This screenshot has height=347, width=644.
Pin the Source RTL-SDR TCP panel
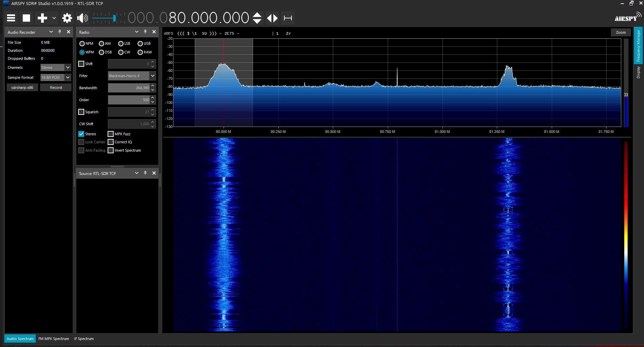click(x=145, y=173)
